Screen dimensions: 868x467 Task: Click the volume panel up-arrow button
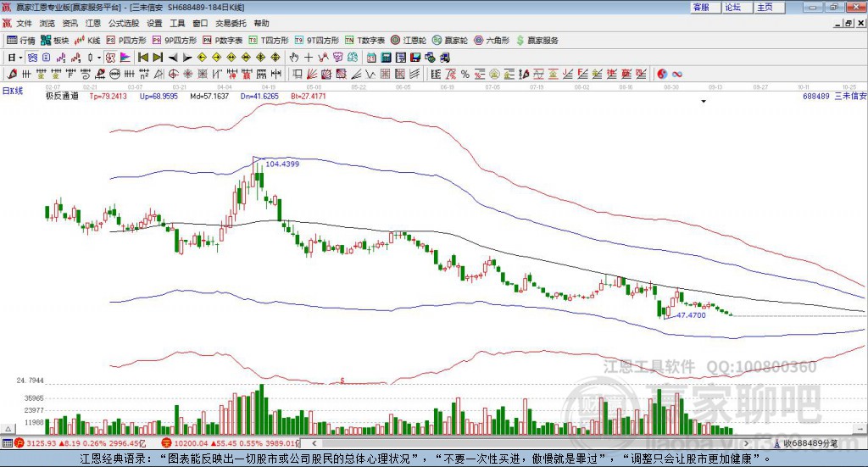(8, 429)
